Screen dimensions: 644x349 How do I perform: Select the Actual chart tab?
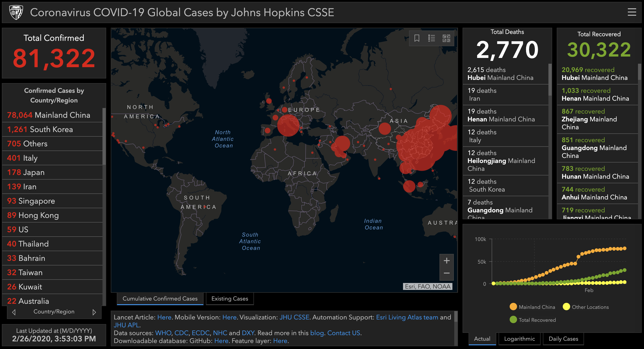[x=482, y=339]
